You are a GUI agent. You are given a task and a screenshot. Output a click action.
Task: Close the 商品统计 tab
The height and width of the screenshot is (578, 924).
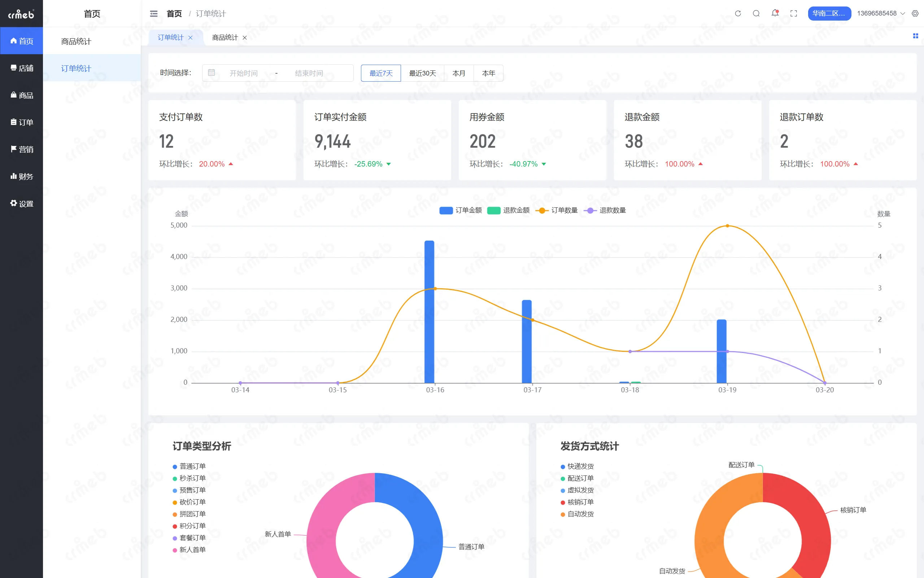coord(245,38)
